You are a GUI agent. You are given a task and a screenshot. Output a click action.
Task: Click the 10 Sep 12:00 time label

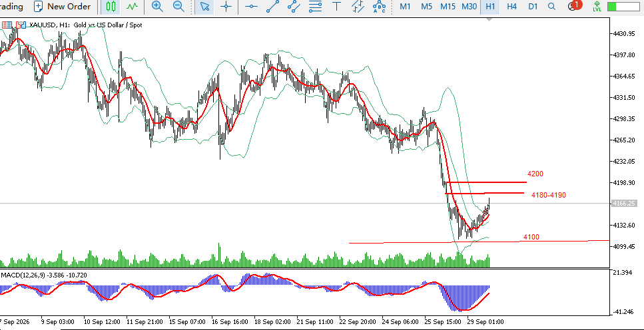pyautogui.click(x=101, y=321)
